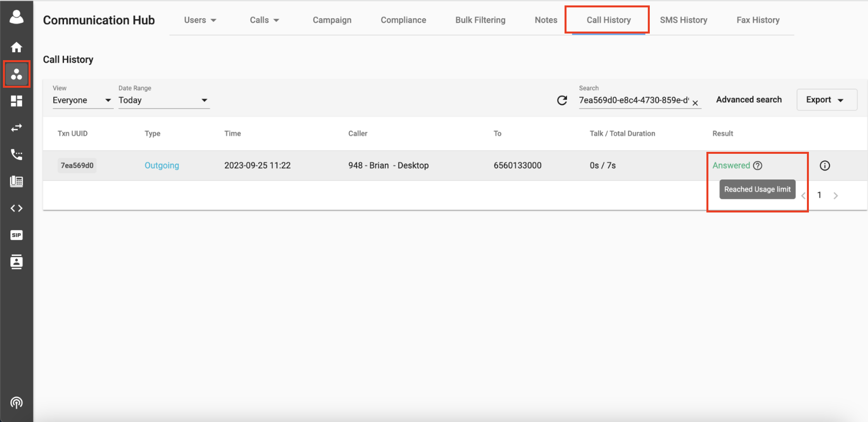Click the To column header
The width and height of the screenshot is (868, 422).
pos(498,134)
